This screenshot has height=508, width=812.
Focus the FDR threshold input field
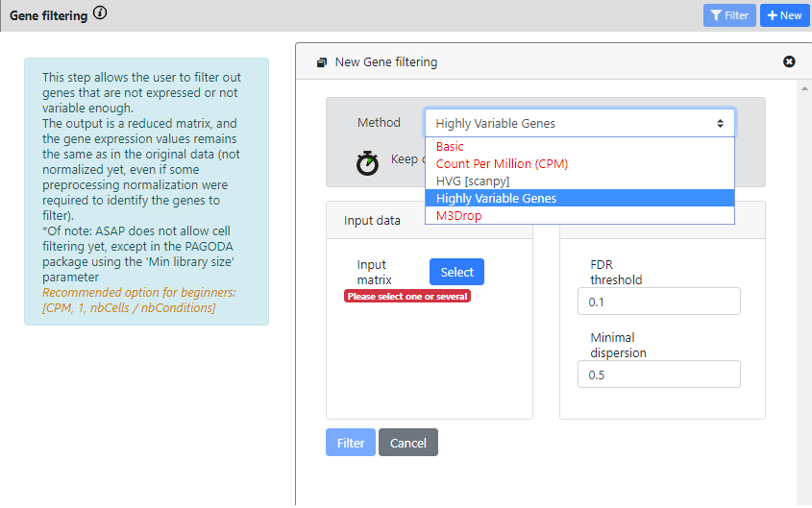point(658,302)
